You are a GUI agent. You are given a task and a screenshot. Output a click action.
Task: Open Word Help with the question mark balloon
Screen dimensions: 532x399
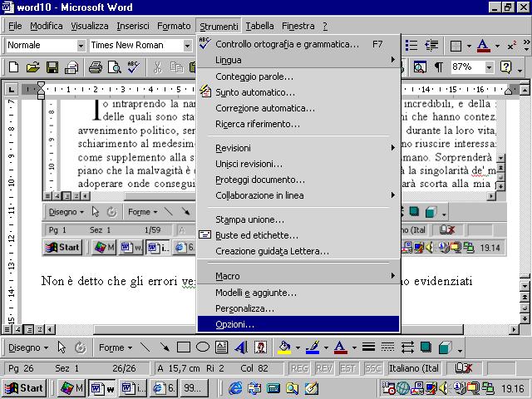(x=505, y=67)
